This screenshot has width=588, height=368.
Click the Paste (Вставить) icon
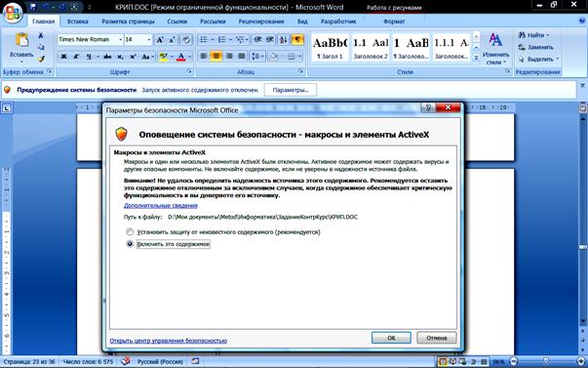(x=21, y=40)
